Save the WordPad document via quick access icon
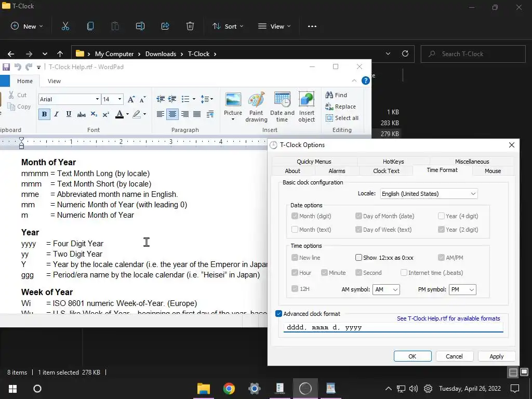Viewport: 532px width, 399px height. coord(6,67)
